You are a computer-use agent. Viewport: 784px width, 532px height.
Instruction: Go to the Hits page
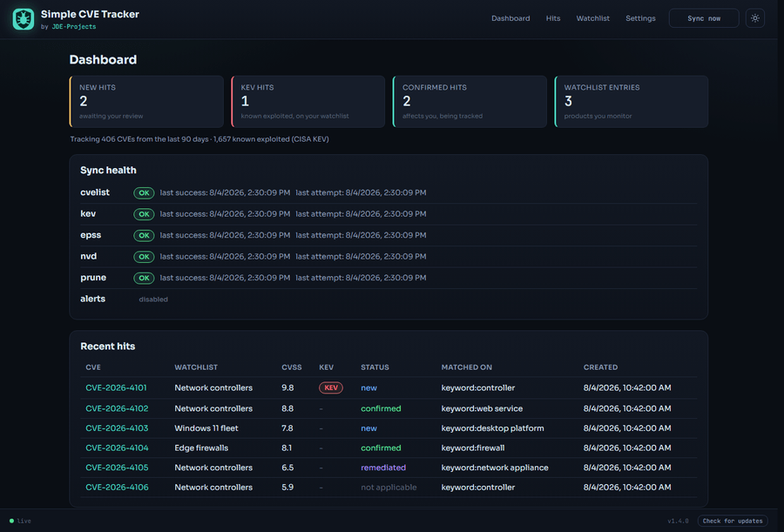point(553,18)
